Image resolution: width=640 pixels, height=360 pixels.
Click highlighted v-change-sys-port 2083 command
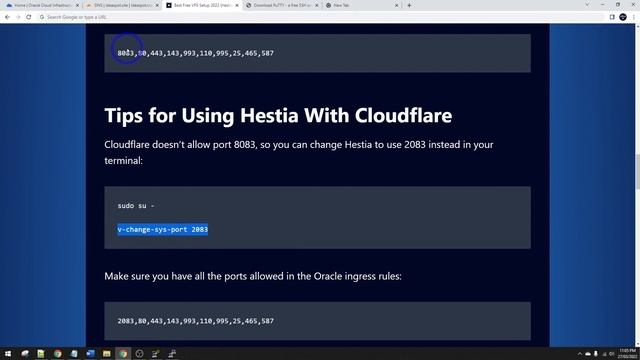162,229
